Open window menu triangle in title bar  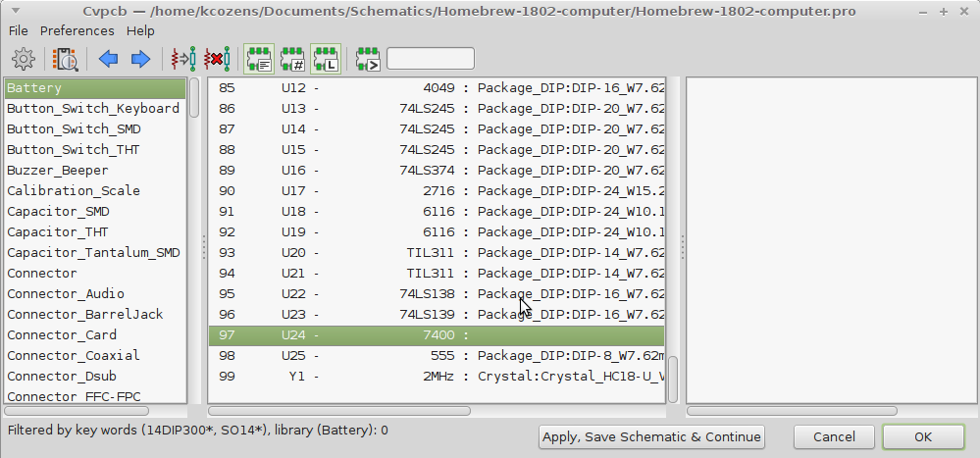click(x=16, y=11)
